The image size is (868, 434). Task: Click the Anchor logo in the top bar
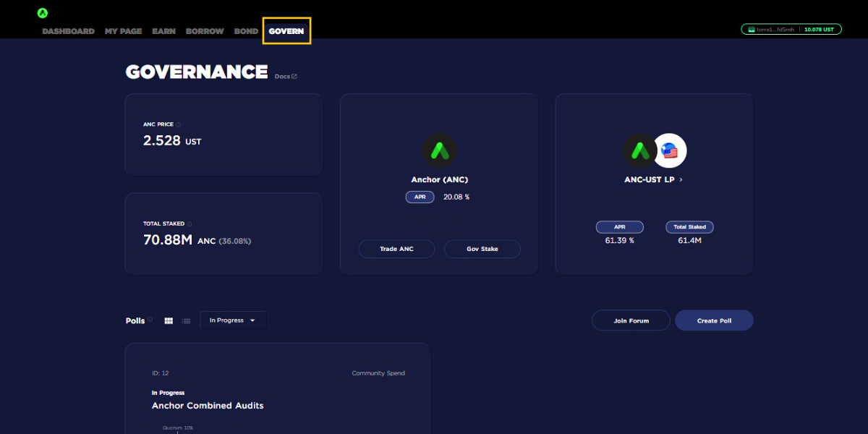pos(43,13)
